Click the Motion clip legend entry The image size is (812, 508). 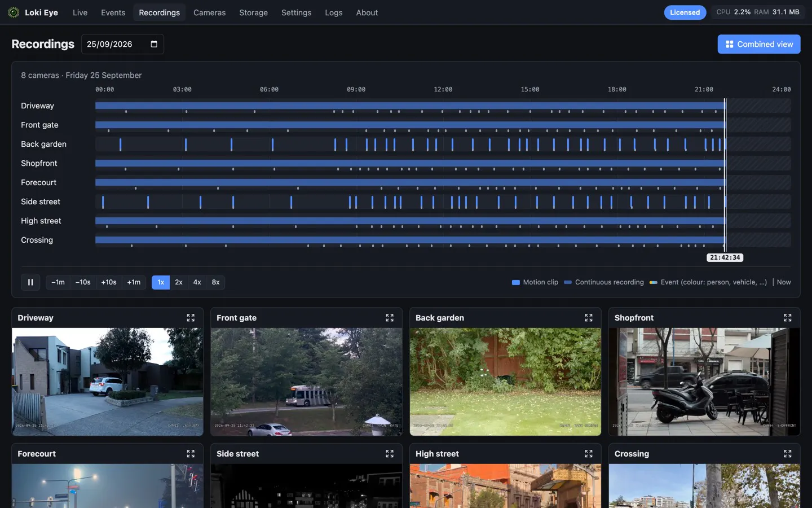[x=535, y=282]
